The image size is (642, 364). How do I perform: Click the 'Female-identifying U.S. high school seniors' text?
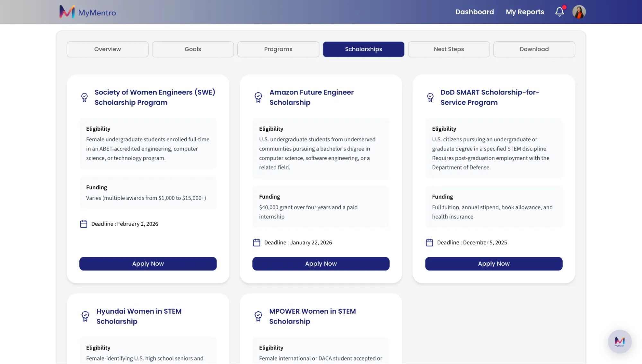pos(145,358)
